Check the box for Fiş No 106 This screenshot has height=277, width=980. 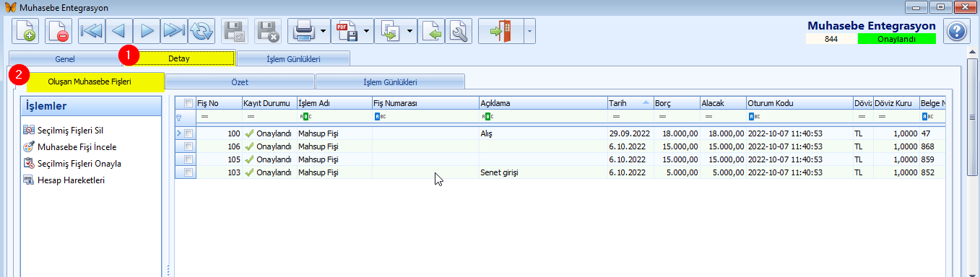pos(188,146)
